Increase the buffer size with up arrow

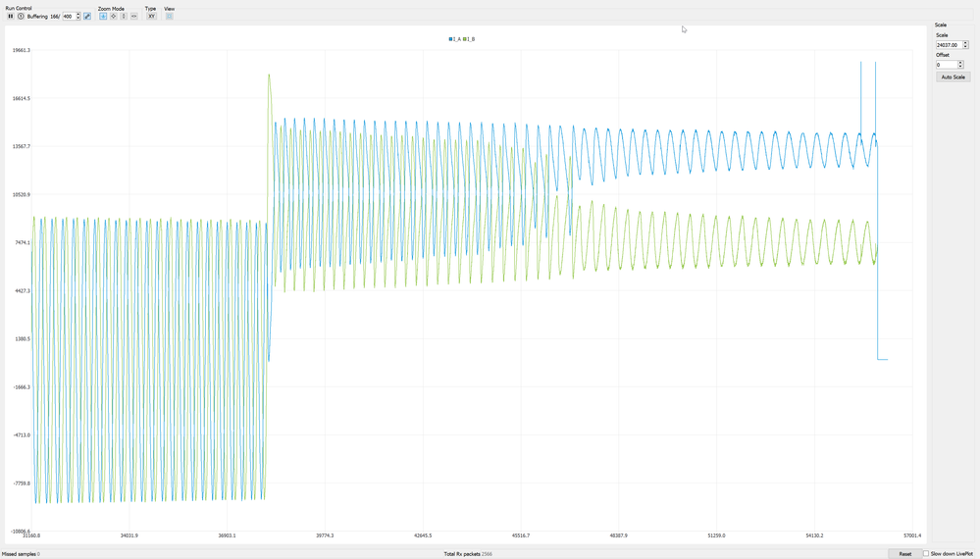coord(78,15)
